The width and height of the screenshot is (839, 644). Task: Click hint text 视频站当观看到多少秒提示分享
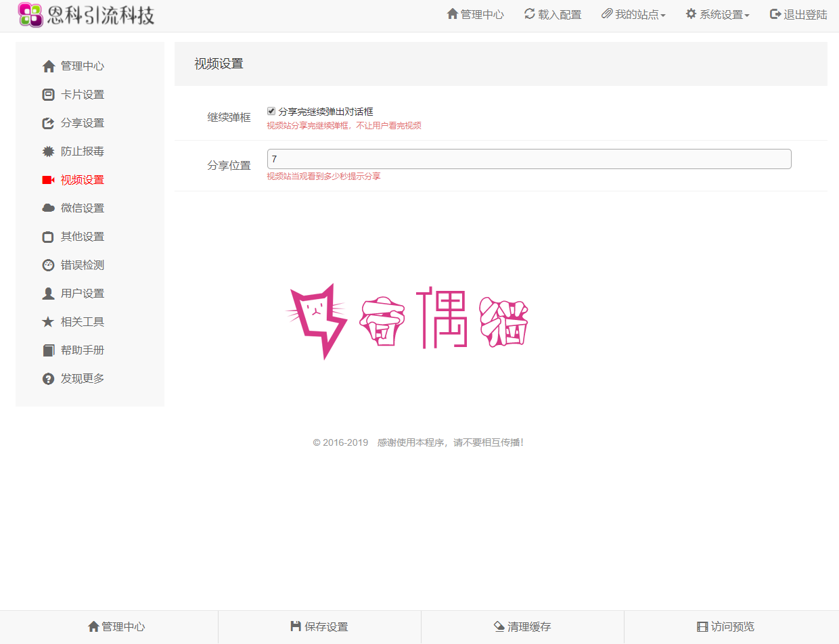[x=323, y=177]
